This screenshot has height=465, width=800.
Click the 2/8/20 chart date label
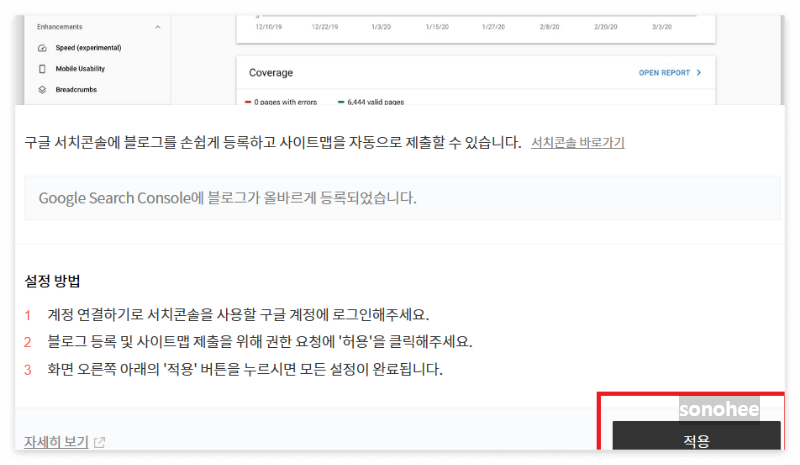(x=549, y=27)
